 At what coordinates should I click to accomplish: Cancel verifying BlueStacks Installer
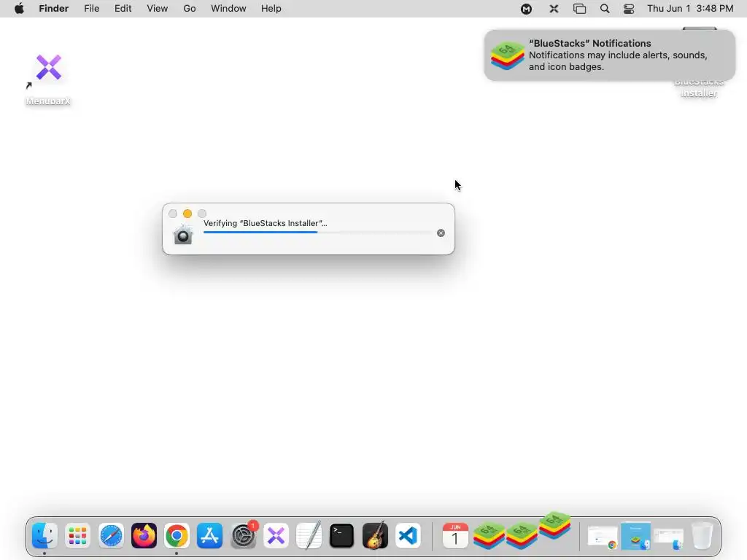(441, 233)
